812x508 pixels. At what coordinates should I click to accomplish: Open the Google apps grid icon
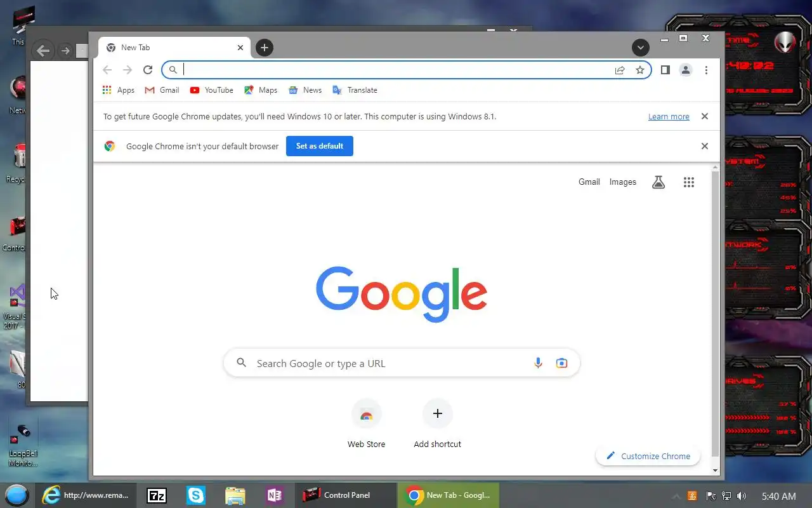click(689, 182)
